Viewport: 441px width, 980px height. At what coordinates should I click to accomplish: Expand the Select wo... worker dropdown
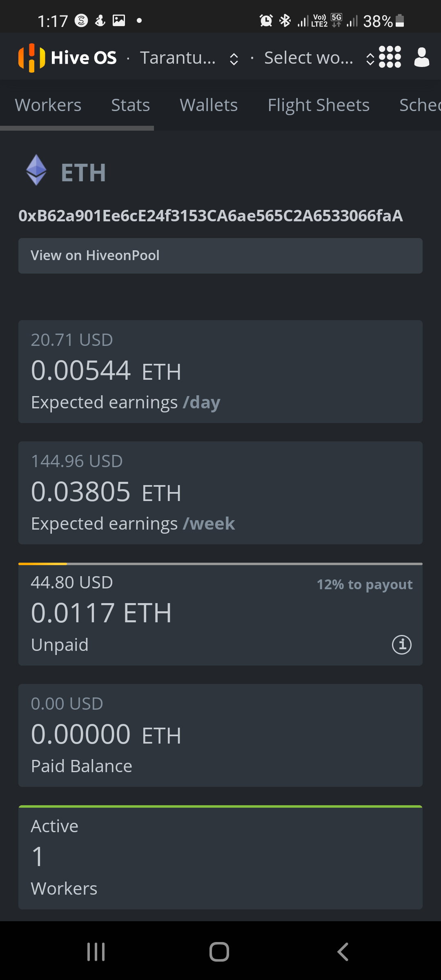[319, 58]
